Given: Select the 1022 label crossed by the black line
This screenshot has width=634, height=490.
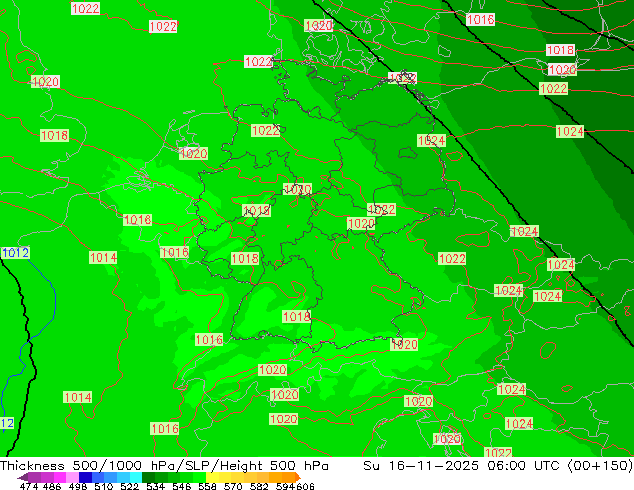Looking at the screenshot, I should pyautogui.click(x=402, y=78).
